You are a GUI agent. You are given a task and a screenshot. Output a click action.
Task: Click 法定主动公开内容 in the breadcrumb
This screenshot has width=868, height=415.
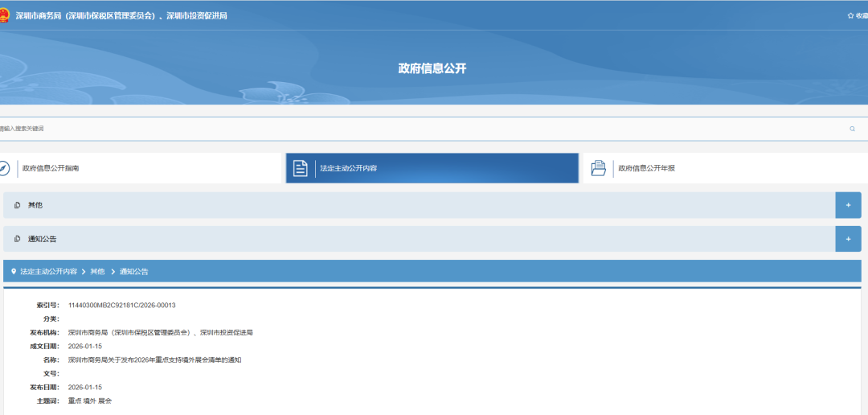tap(49, 272)
